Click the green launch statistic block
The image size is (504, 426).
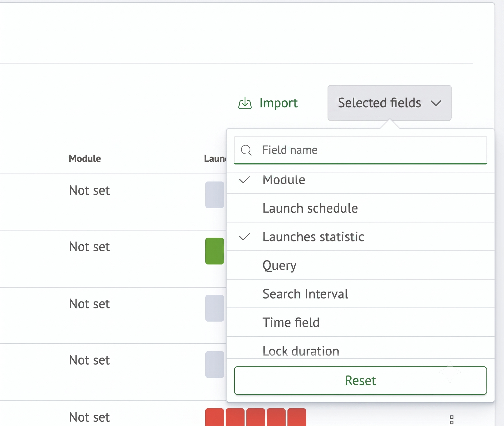[x=215, y=251]
